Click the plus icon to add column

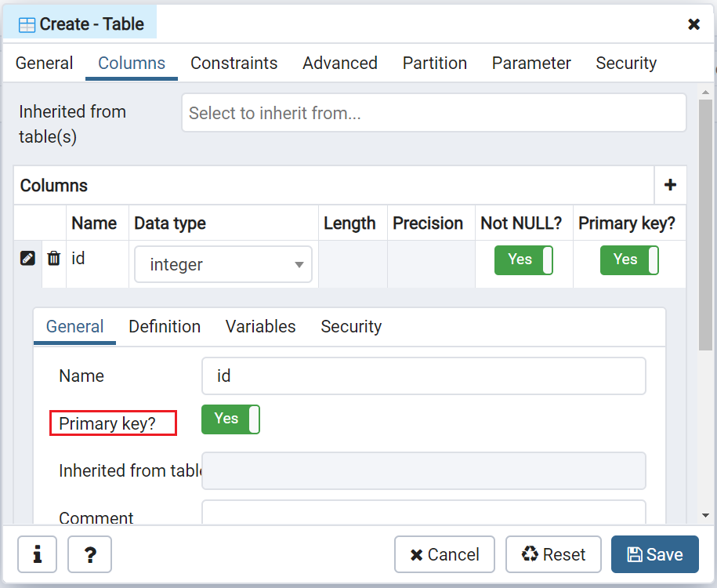click(x=670, y=185)
